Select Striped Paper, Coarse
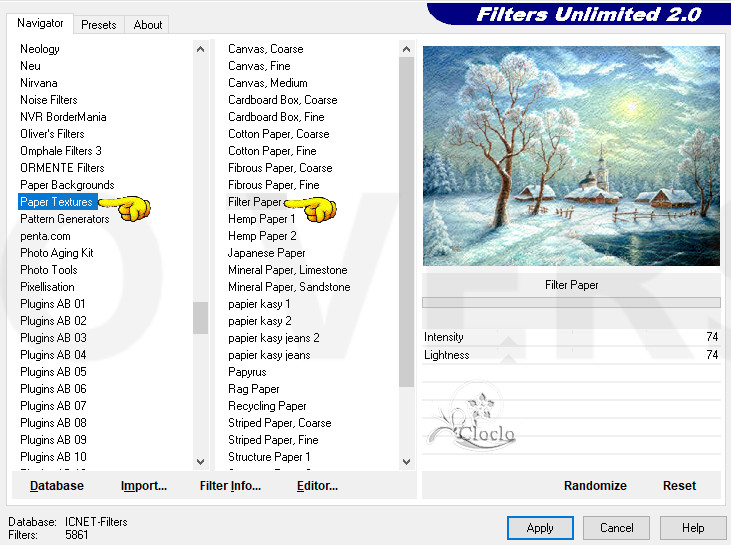Screen dimensions: 731x545 click(280, 423)
